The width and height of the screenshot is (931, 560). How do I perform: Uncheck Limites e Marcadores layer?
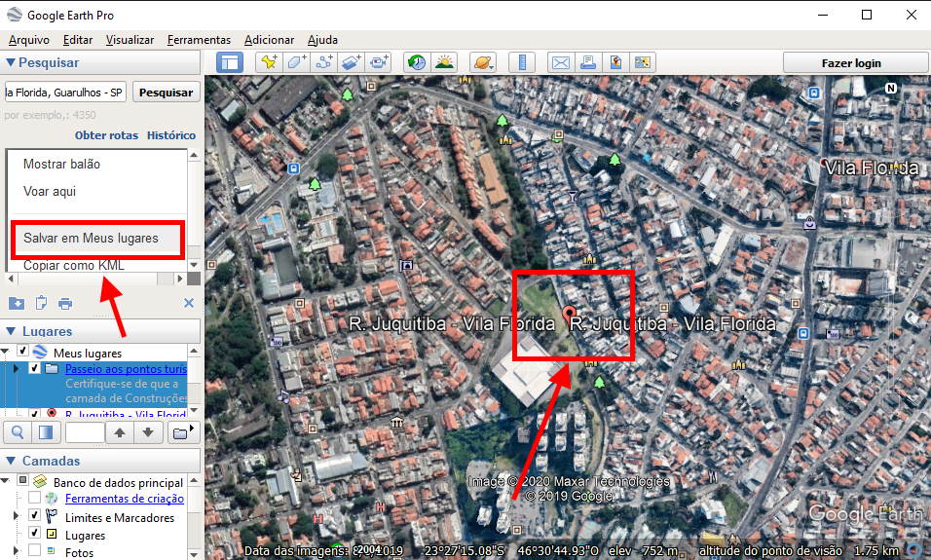tap(34, 515)
